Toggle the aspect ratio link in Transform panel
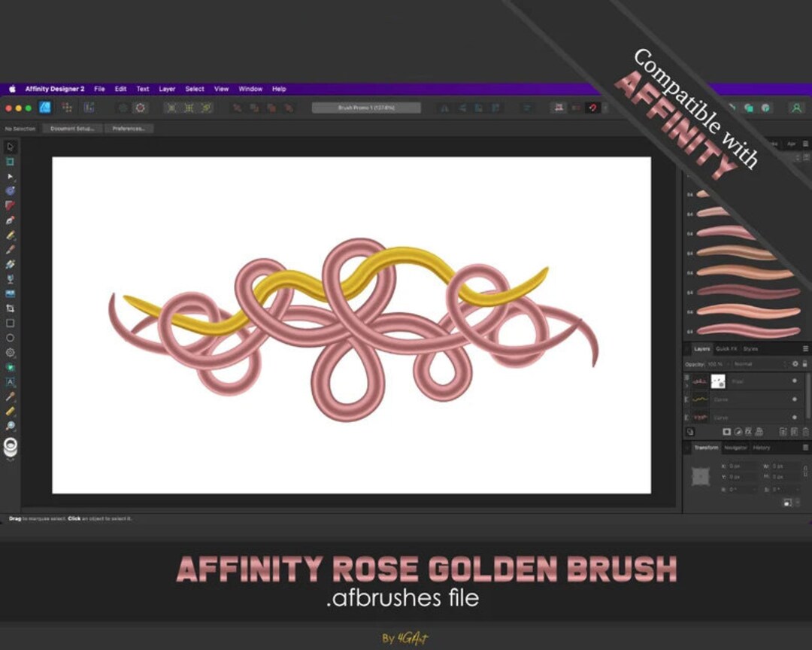This screenshot has height=650, width=812. [805, 471]
